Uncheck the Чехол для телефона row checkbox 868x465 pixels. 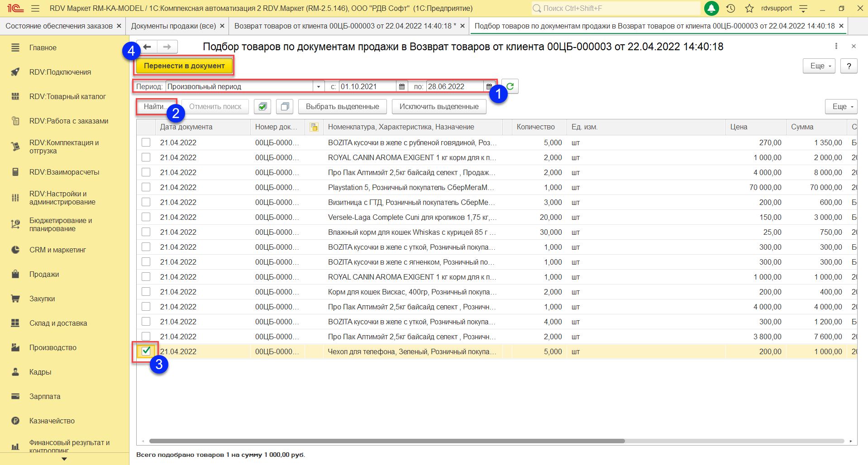[x=146, y=351]
